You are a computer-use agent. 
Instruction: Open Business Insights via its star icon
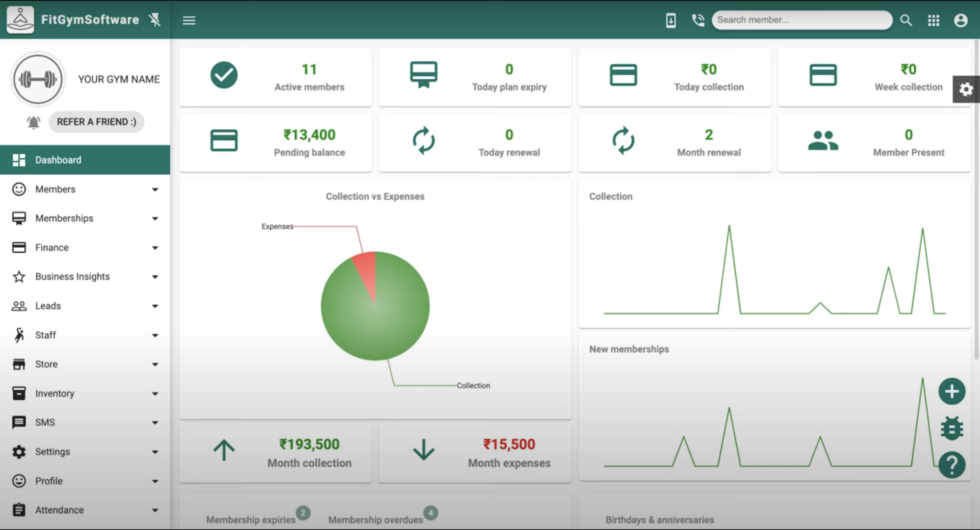(19, 277)
